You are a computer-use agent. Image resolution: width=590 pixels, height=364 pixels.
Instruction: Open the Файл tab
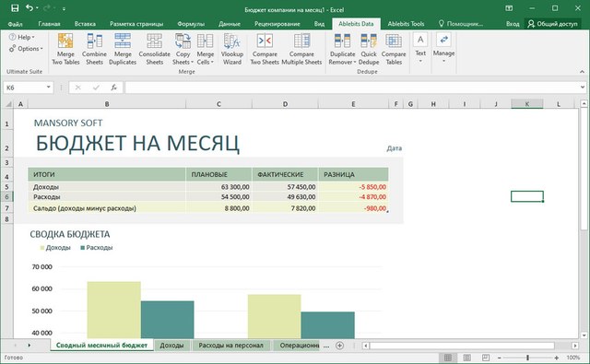click(15, 24)
